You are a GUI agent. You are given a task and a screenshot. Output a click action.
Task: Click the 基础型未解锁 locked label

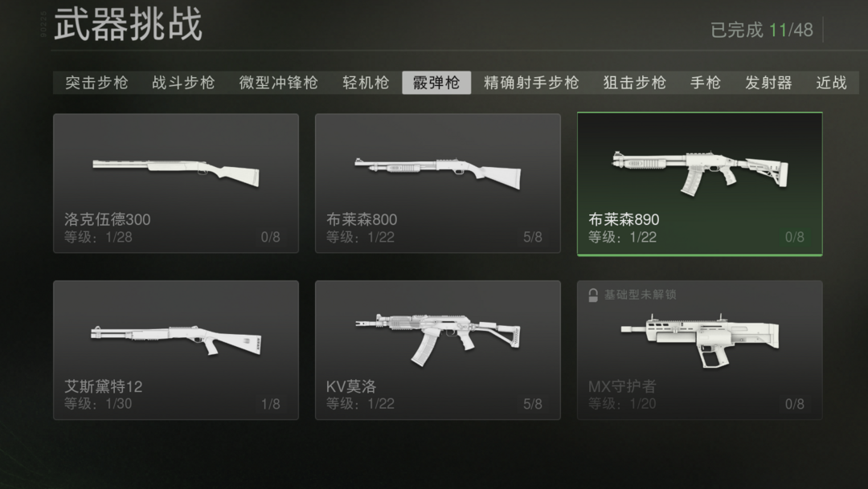click(x=640, y=295)
